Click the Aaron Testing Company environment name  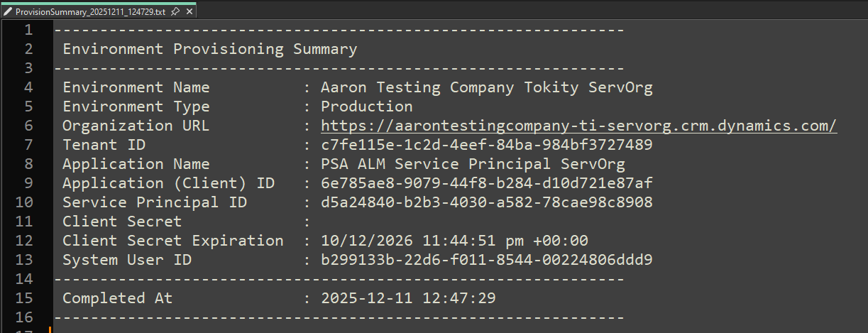[486, 87]
